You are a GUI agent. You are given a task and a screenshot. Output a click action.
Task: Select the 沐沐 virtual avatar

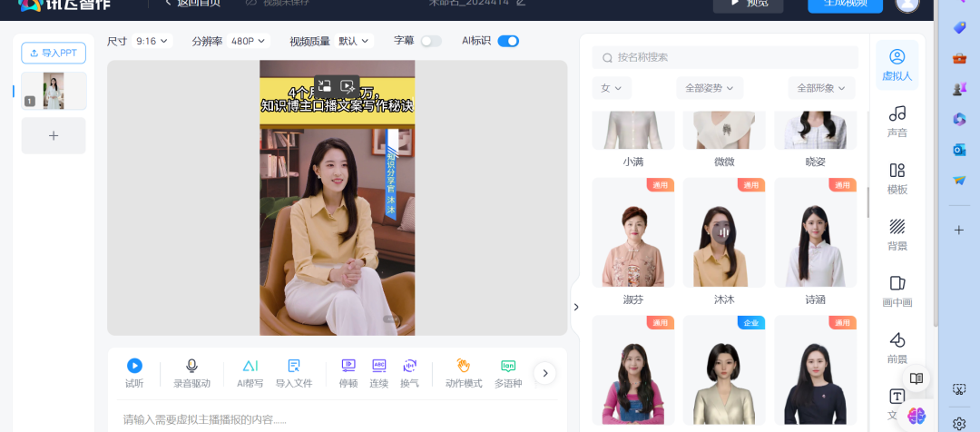point(724,232)
